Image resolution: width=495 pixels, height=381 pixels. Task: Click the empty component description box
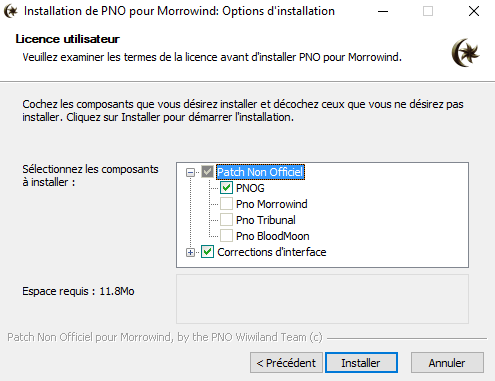pyautogui.click(x=322, y=299)
